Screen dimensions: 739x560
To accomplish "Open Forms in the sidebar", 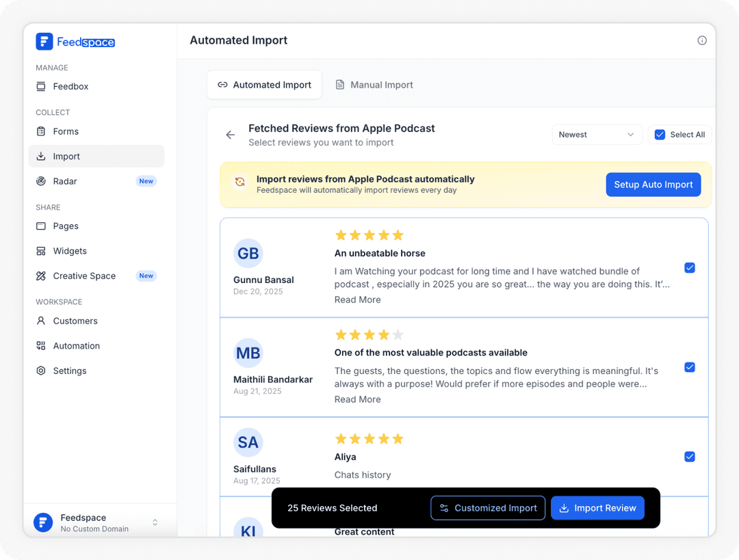I will [x=96, y=131].
